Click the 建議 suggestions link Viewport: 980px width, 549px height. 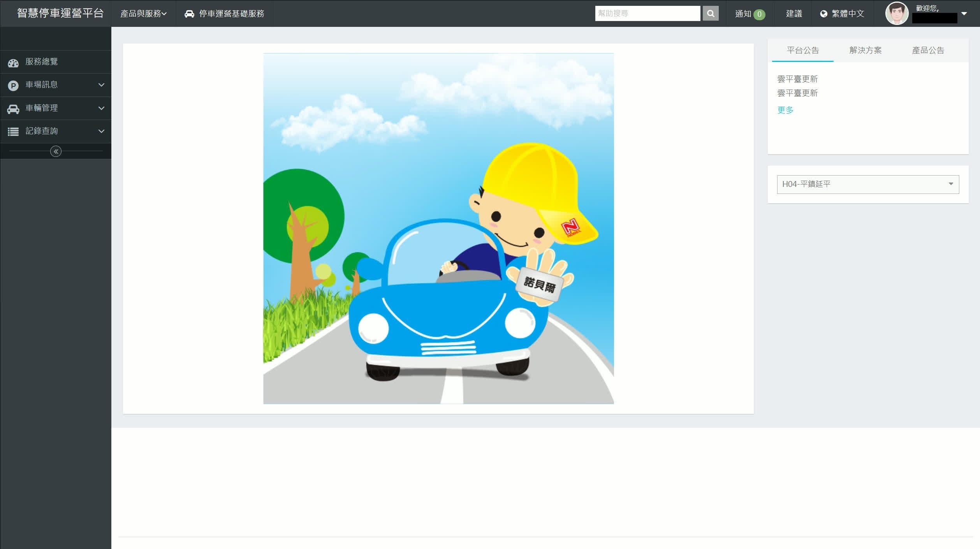point(794,14)
